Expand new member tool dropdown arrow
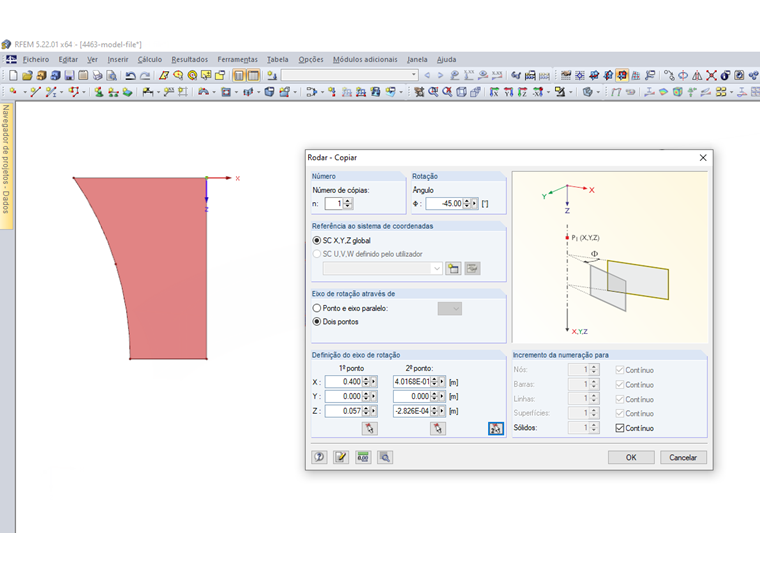This screenshot has height=570, width=760. [x=62, y=92]
